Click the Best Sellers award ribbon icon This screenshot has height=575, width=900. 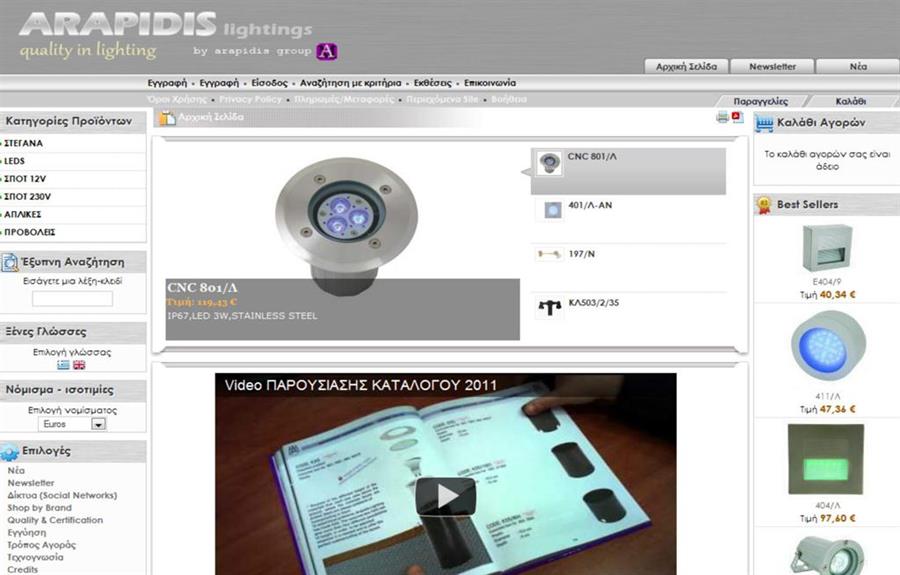click(x=764, y=205)
